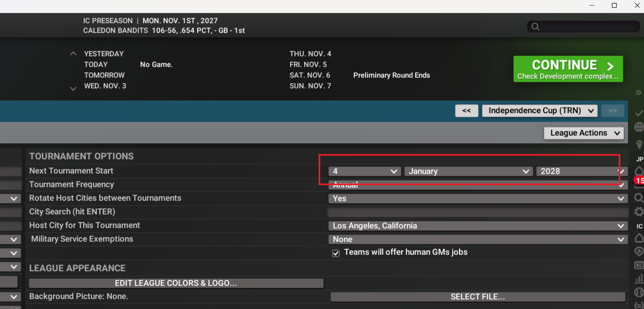The image size is (644, 309).
Task: Click the globe icon in sidebar
Action: click(x=639, y=127)
